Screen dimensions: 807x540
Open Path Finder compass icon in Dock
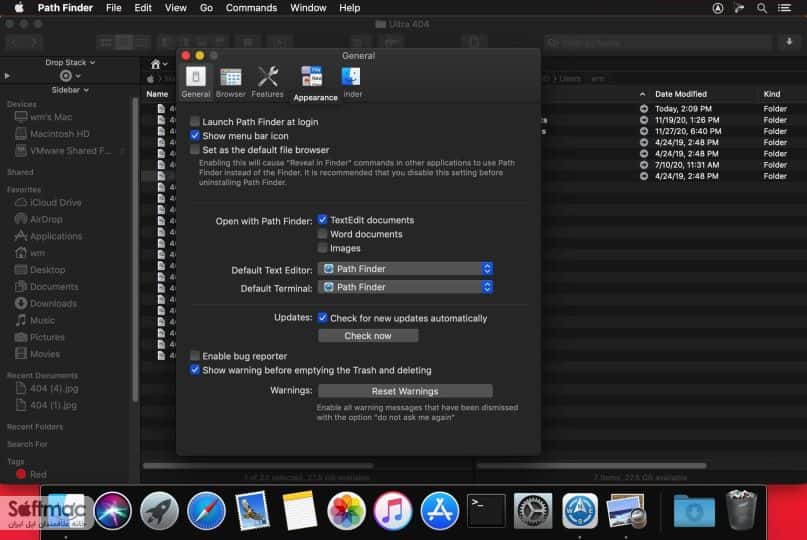tap(580, 511)
